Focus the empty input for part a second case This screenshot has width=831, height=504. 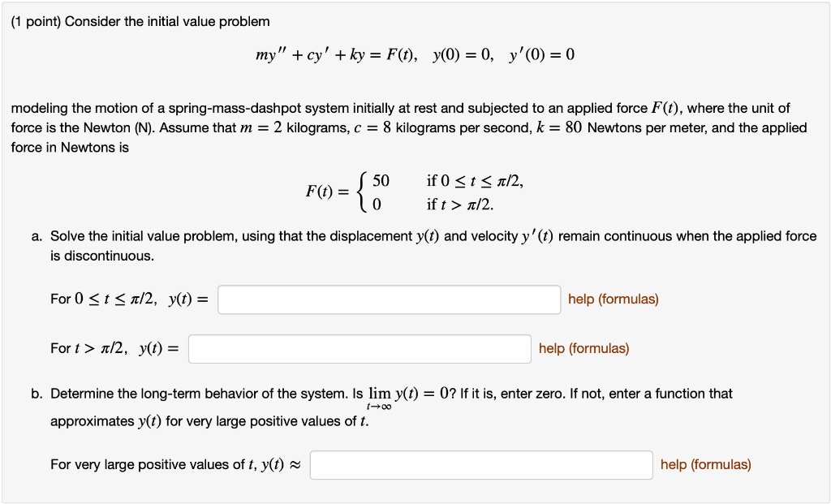pos(360,348)
